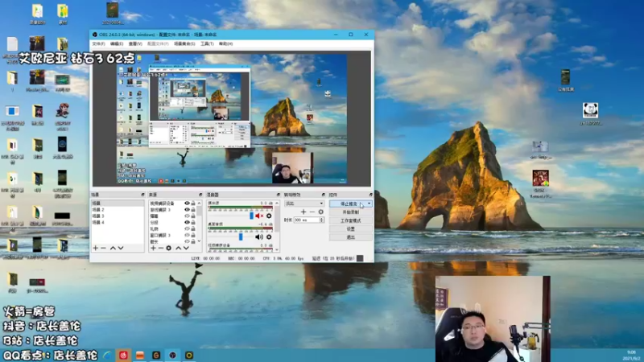Add a new scene with the plus icon
This screenshot has height=362, width=644.
tap(95, 248)
